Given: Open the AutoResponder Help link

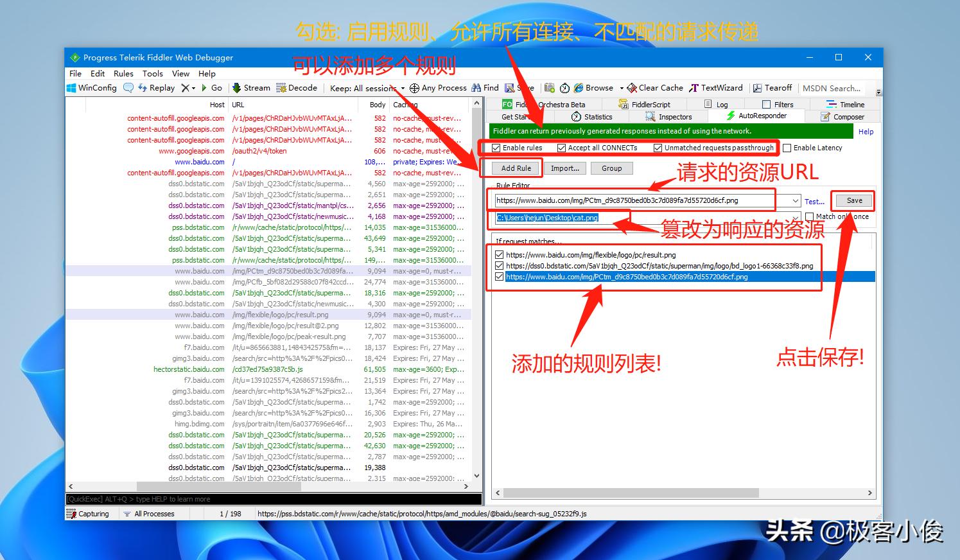Looking at the screenshot, I should (x=866, y=132).
